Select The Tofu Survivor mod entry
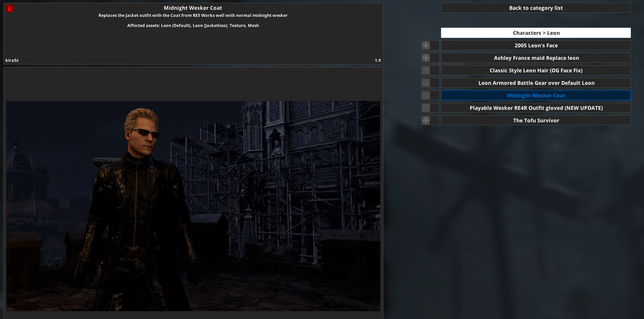The width and height of the screenshot is (644, 319). (536, 120)
